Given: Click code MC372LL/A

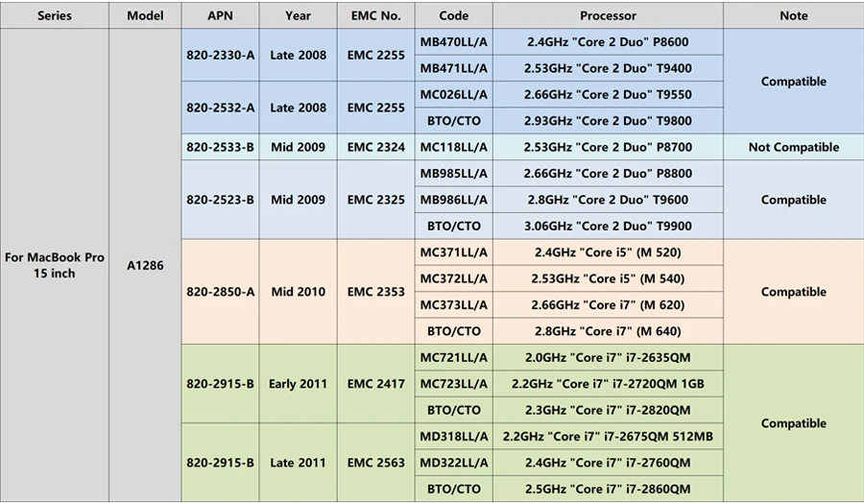Looking at the screenshot, I should 453,278.
